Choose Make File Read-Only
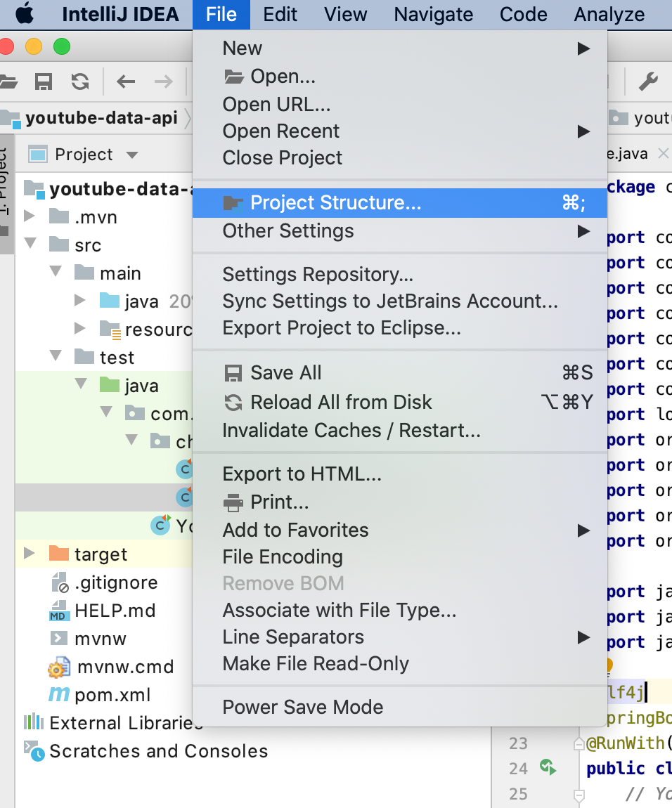 [x=400, y=664]
